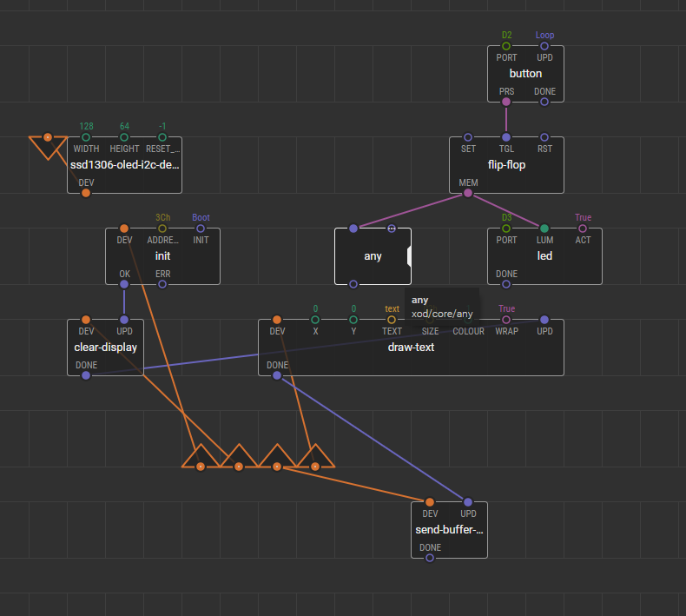Click the MEM output pin of flip-flop

468,193
